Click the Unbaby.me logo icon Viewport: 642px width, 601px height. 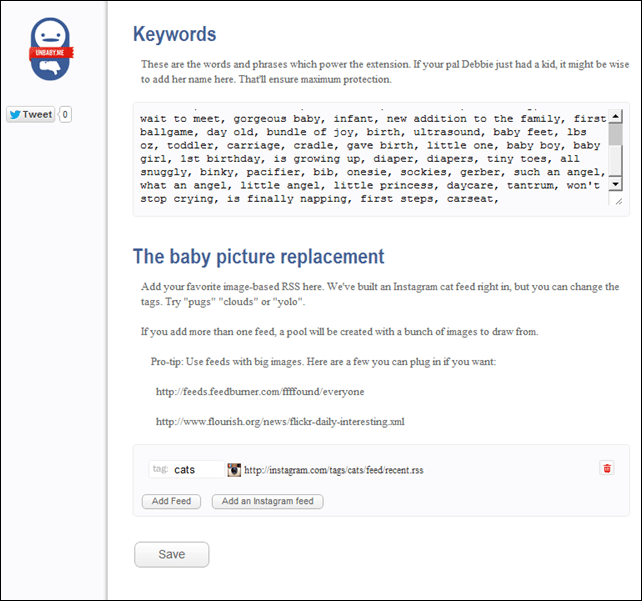[x=51, y=49]
